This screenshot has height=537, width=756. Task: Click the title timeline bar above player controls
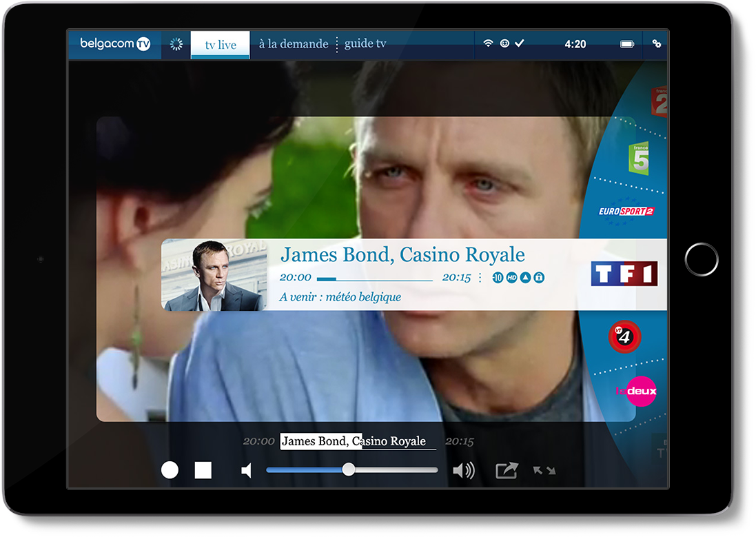tap(358, 441)
